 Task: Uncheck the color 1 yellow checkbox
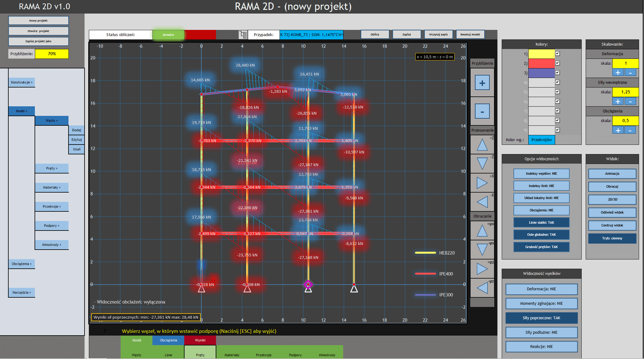(557, 54)
